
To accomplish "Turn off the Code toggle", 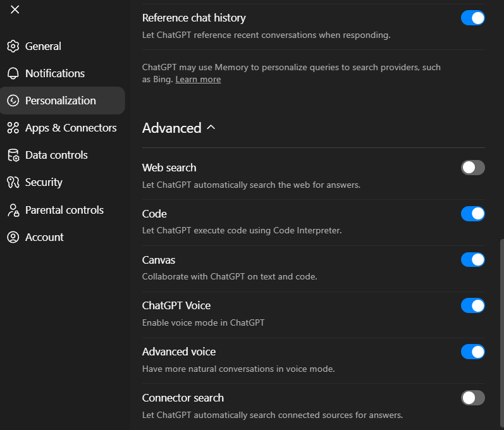I will pos(473,214).
